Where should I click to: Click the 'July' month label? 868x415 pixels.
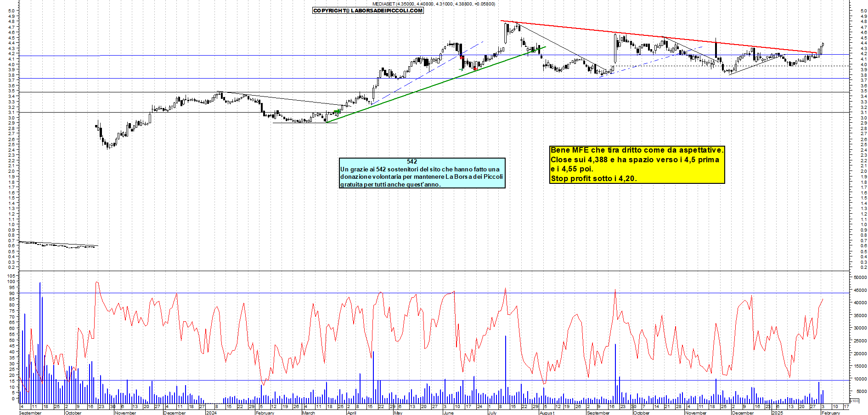(492, 413)
